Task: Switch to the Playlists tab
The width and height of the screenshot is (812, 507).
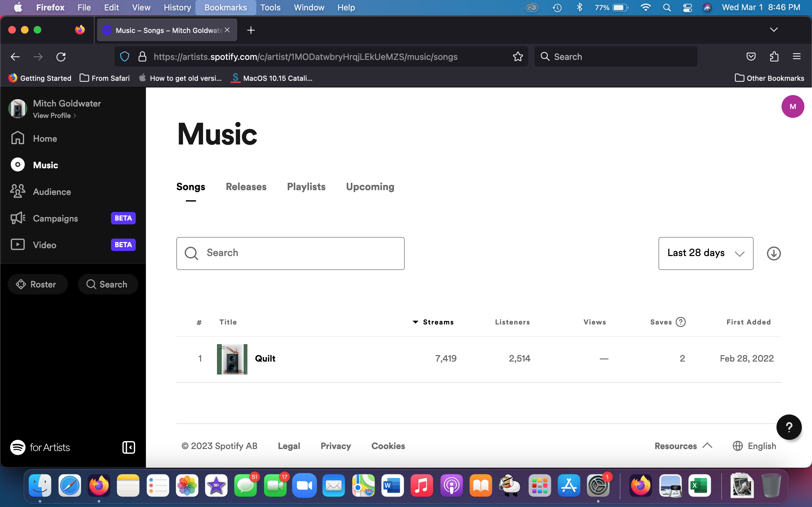Action: [x=306, y=187]
